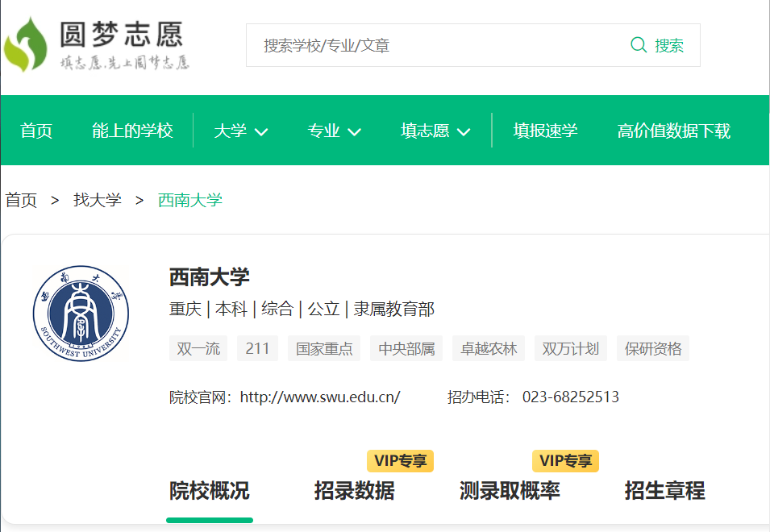Open the official site link http://www.swu.edu.cn/
Viewport: 770px width, 532px height.
320,397
